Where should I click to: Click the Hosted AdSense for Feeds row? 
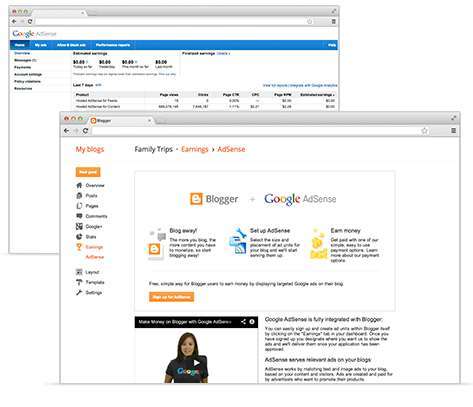point(205,101)
